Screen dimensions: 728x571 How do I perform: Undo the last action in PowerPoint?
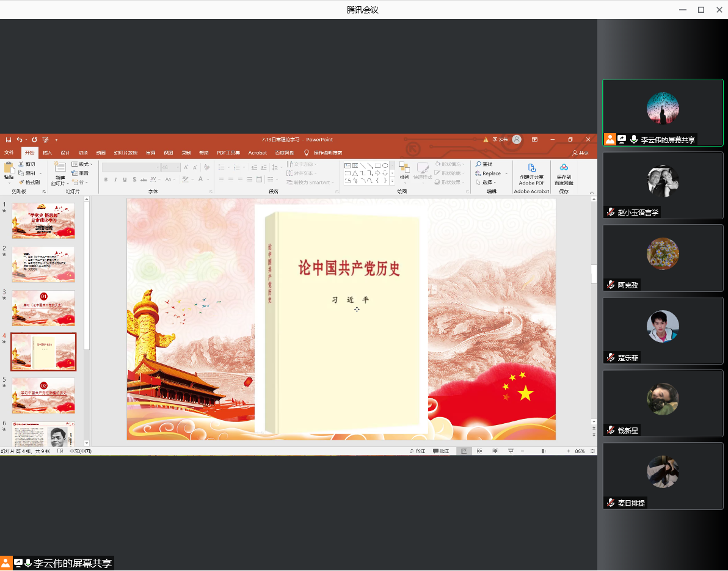coord(19,140)
